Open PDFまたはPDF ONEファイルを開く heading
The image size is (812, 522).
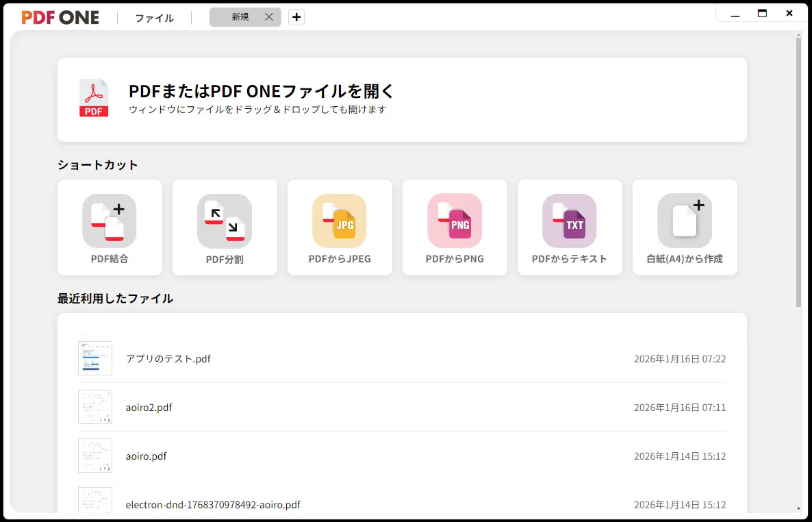pos(262,90)
